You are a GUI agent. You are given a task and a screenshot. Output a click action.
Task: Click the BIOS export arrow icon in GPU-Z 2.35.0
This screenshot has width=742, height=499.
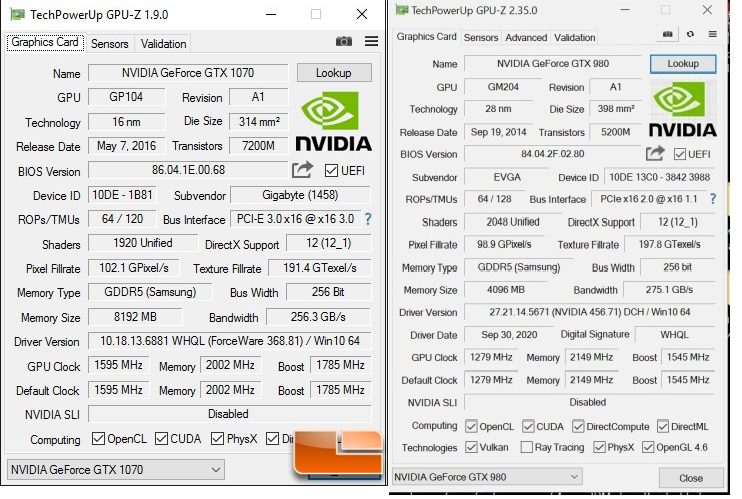[655, 153]
